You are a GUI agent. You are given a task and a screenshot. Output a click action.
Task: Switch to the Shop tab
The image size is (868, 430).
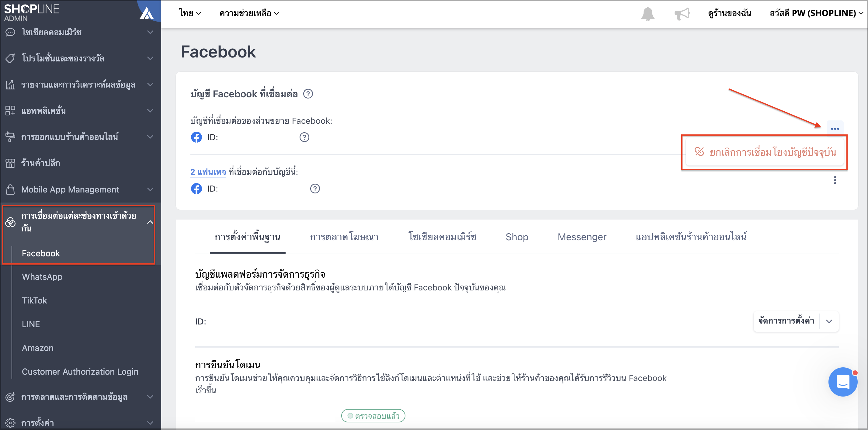[517, 237]
